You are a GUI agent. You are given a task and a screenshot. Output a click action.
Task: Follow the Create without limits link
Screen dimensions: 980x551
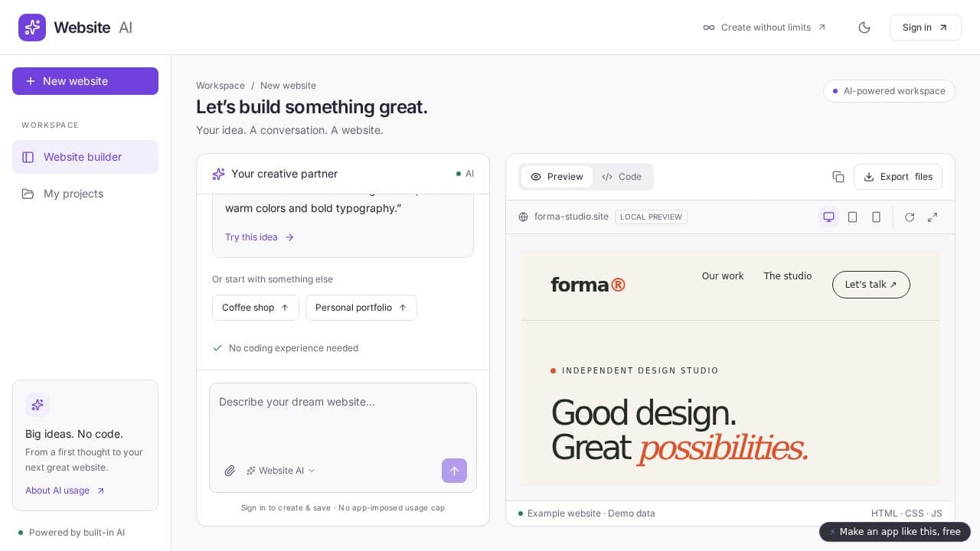pyautogui.click(x=764, y=28)
